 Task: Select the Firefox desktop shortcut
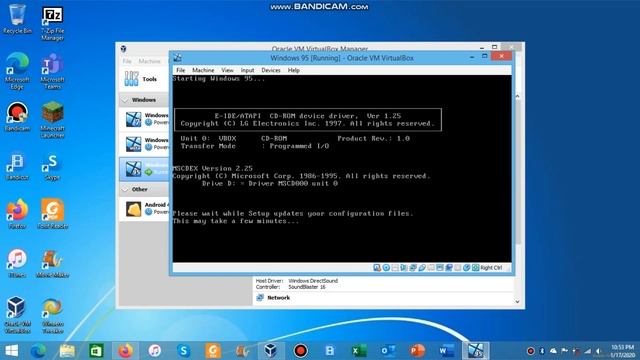point(17,214)
